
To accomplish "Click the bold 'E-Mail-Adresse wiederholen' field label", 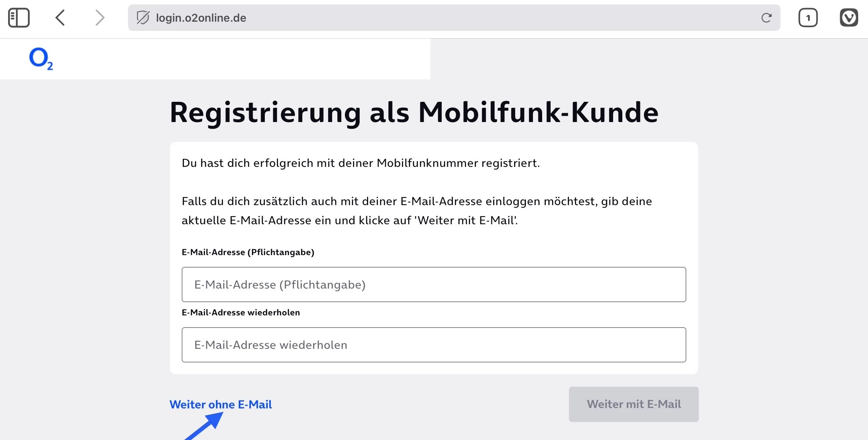I will coord(241,312).
